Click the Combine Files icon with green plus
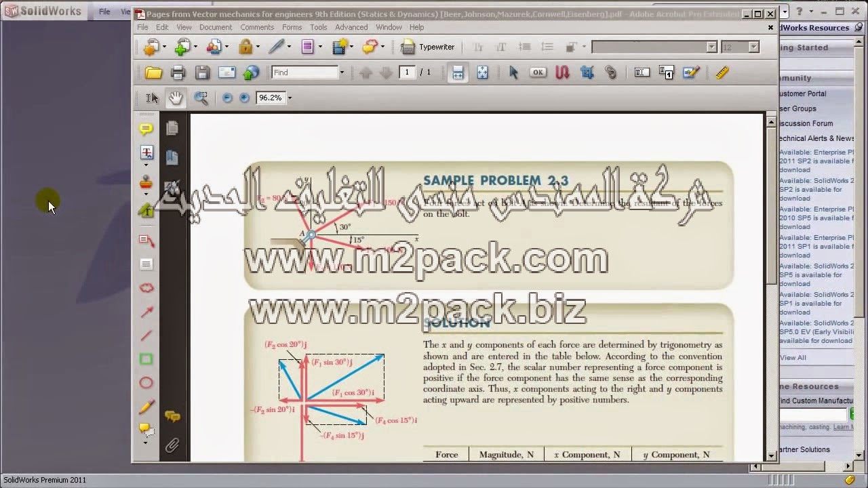The image size is (868, 488). click(x=182, y=47)
